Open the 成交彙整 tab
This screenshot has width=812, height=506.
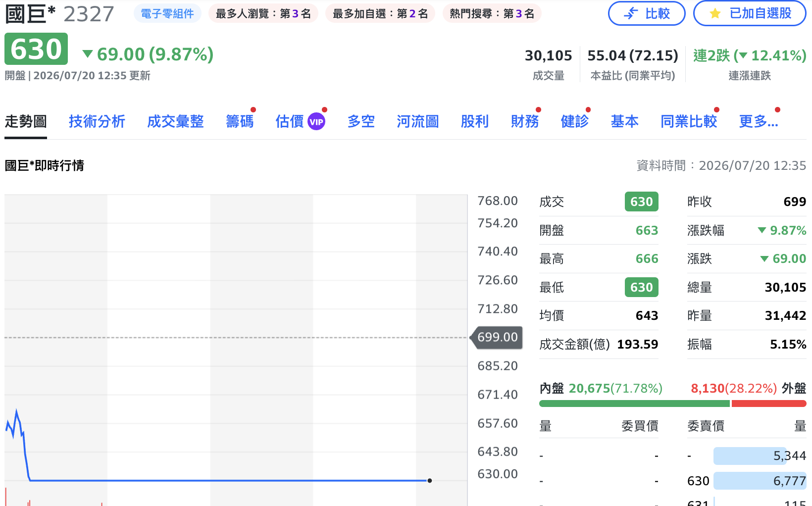175,121
